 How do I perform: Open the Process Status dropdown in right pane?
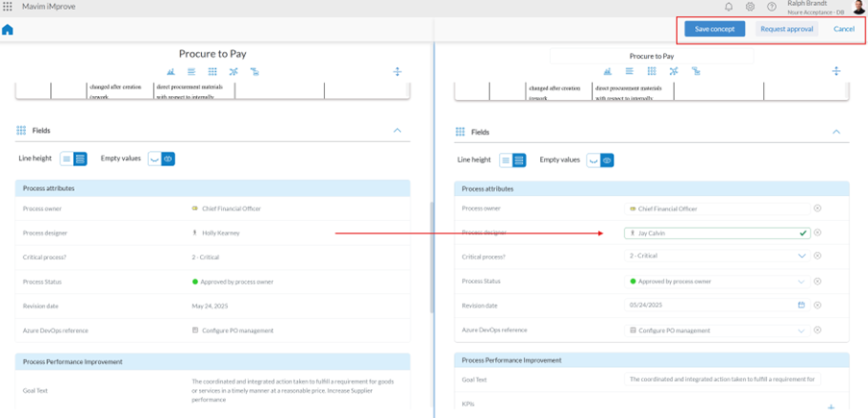pyautogui.click(x=803, y=282)
